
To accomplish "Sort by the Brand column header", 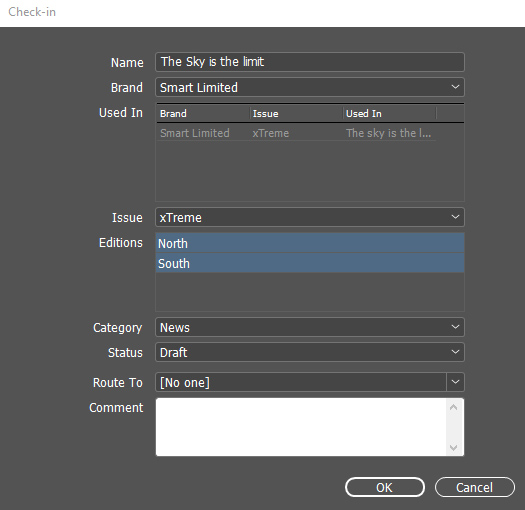I will click(203, 114).
